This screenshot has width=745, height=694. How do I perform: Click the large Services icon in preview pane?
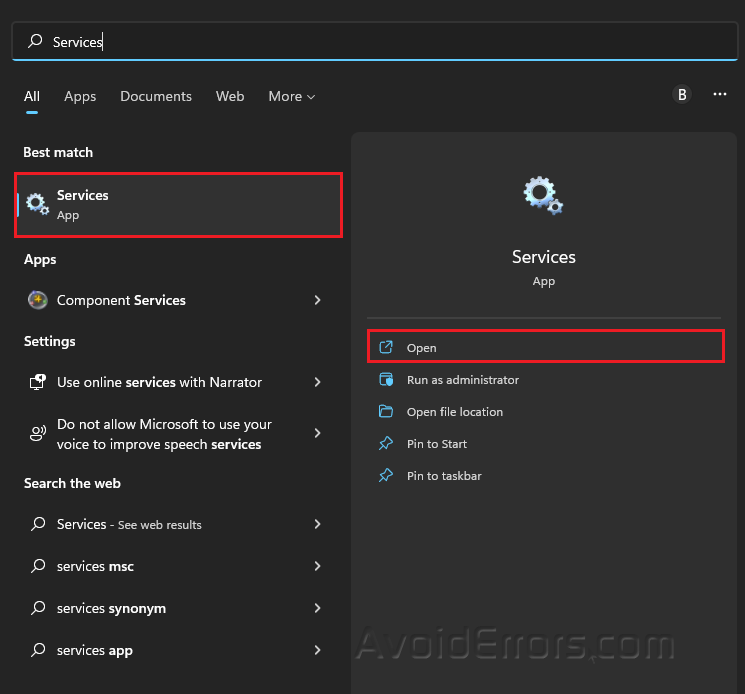click(543, 194)
